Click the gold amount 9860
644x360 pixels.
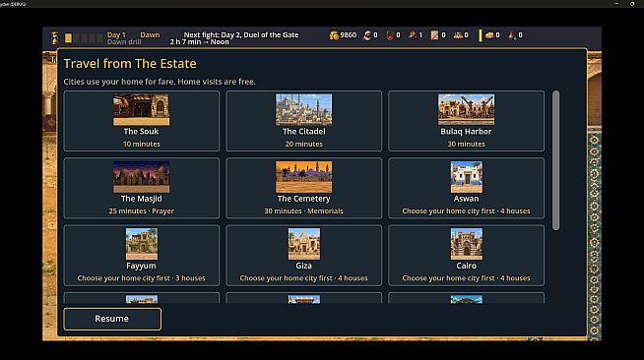349,35
